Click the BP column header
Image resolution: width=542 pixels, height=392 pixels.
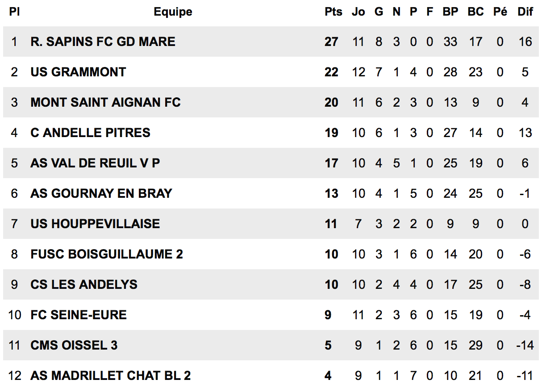[x=450, y=12]
